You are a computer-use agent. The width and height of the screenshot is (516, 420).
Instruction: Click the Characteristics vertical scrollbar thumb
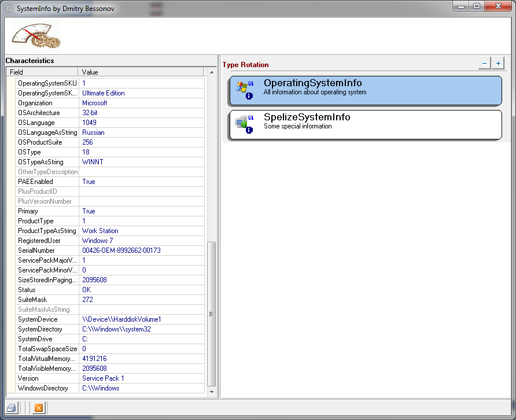click(212, 314)
